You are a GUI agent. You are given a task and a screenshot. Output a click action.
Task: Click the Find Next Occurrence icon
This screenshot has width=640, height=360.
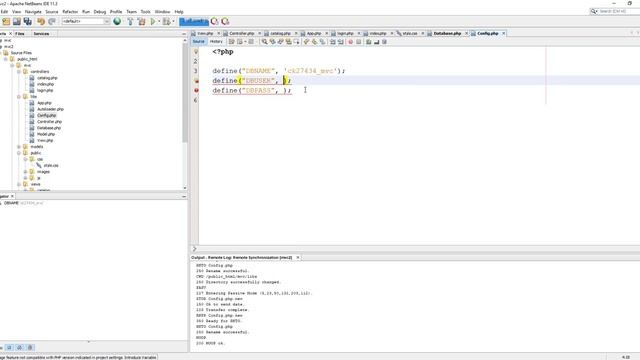pos(280,42)
